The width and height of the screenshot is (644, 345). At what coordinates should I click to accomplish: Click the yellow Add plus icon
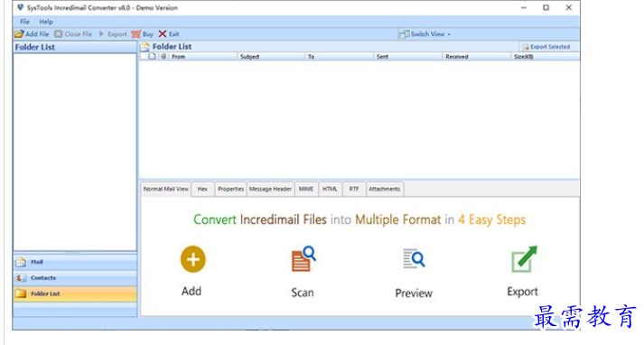click(192, 259)
